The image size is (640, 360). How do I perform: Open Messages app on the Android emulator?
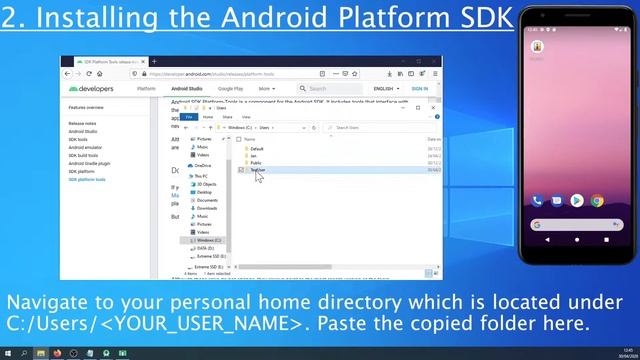[557, 200]
